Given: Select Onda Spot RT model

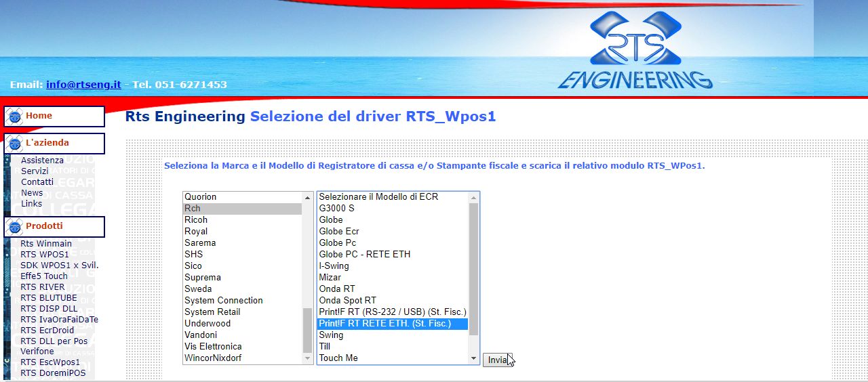Looking at the screenshot, I should point(393,301).
